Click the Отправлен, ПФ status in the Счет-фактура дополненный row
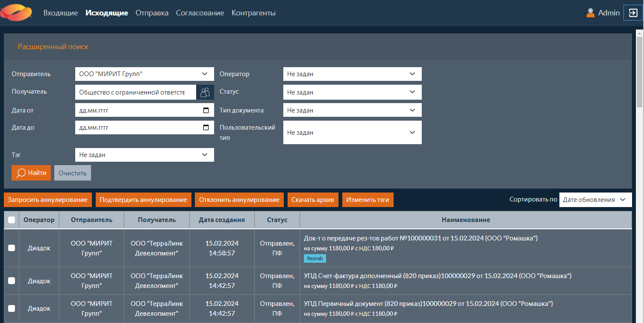The image size is (644, 323). 277,281
